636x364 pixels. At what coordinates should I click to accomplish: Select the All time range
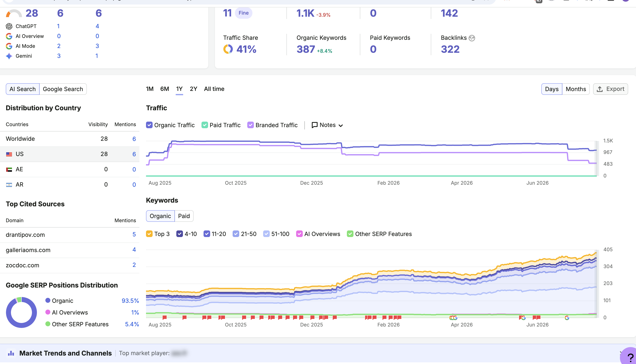[x=214, y=89]
